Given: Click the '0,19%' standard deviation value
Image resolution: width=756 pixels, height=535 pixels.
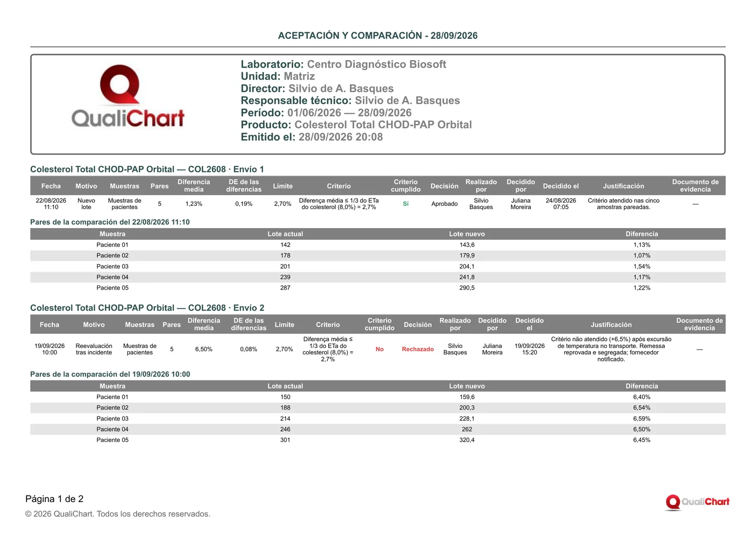Looking at the screenshot, I should (244, 204).
